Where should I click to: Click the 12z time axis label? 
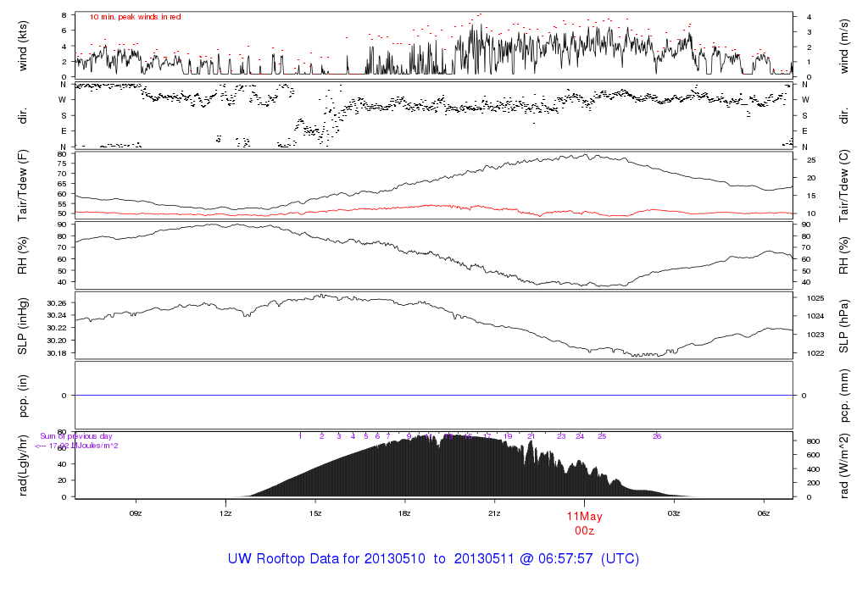[225, 513]
